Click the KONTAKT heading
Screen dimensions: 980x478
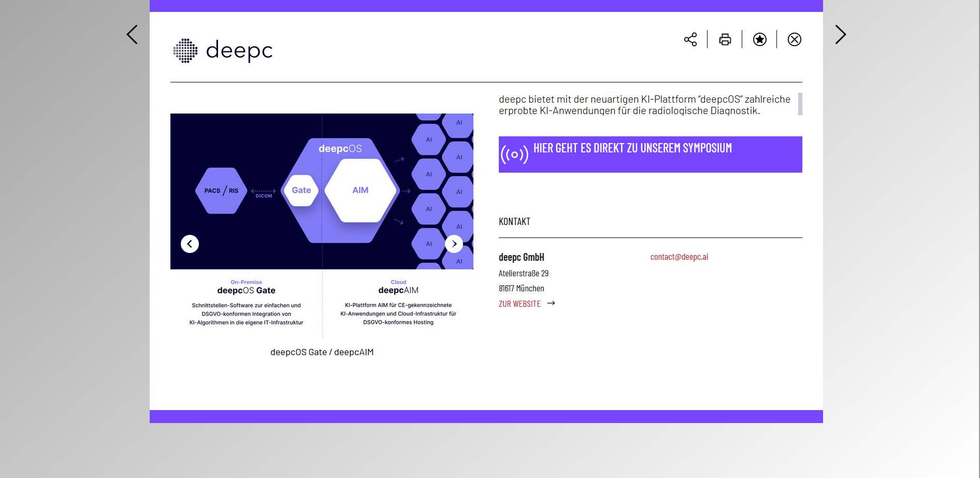point(514,221)
